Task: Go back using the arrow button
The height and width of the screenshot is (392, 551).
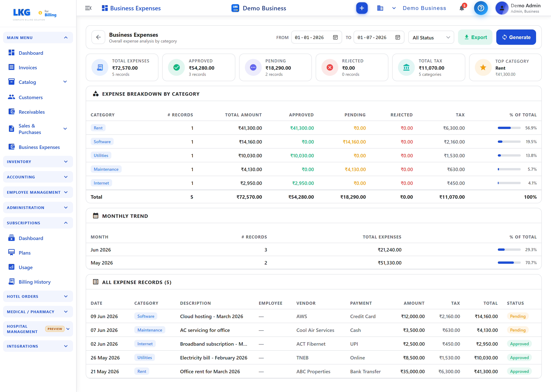Action: (98, 37)
